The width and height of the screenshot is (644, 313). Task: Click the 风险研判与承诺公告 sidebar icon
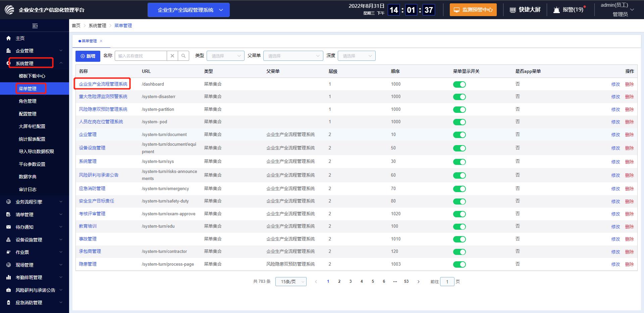(9, 290)
